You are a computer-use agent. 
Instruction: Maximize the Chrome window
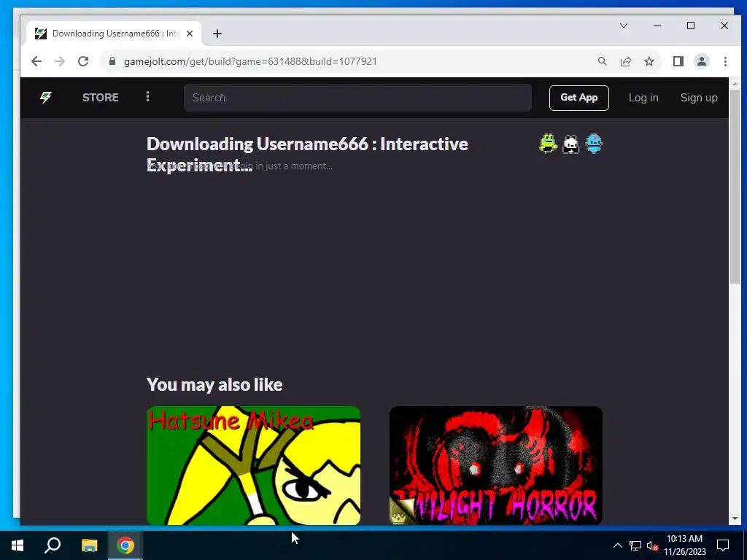(691, 26)
